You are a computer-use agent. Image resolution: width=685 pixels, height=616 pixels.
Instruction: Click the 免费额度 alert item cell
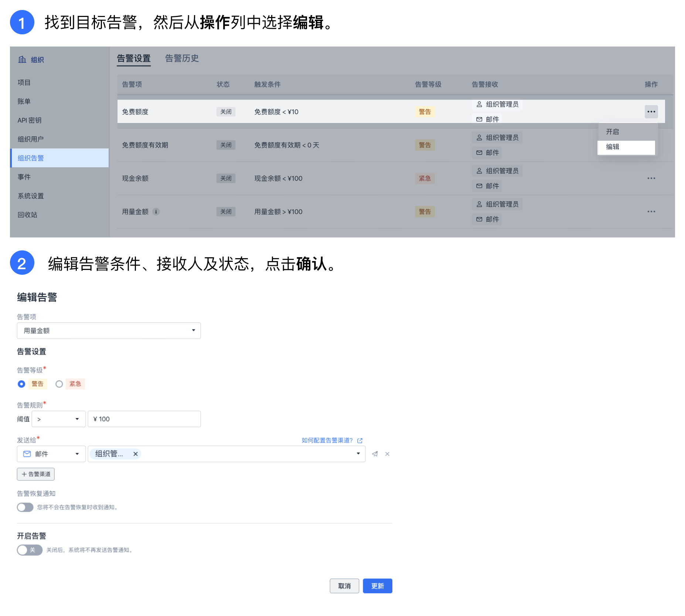click(x=135, y=112)
